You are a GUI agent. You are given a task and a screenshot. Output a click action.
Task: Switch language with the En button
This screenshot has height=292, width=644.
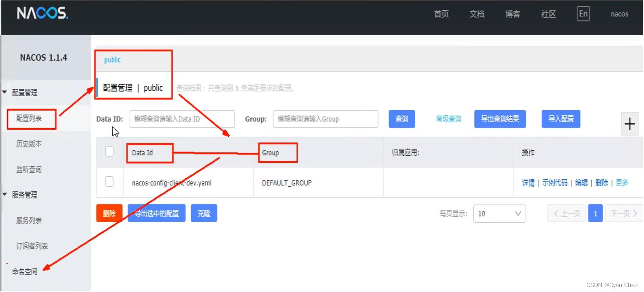click(x=583, y=14)
